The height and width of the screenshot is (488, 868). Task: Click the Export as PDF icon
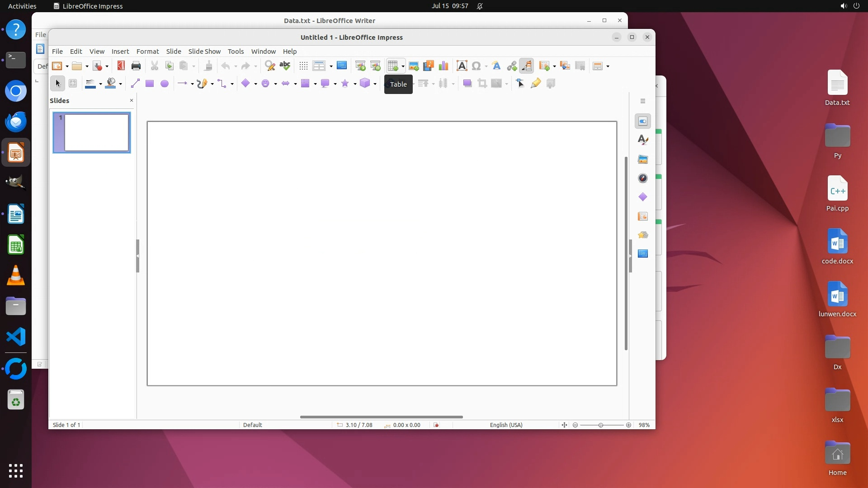(x=121, y=66)
